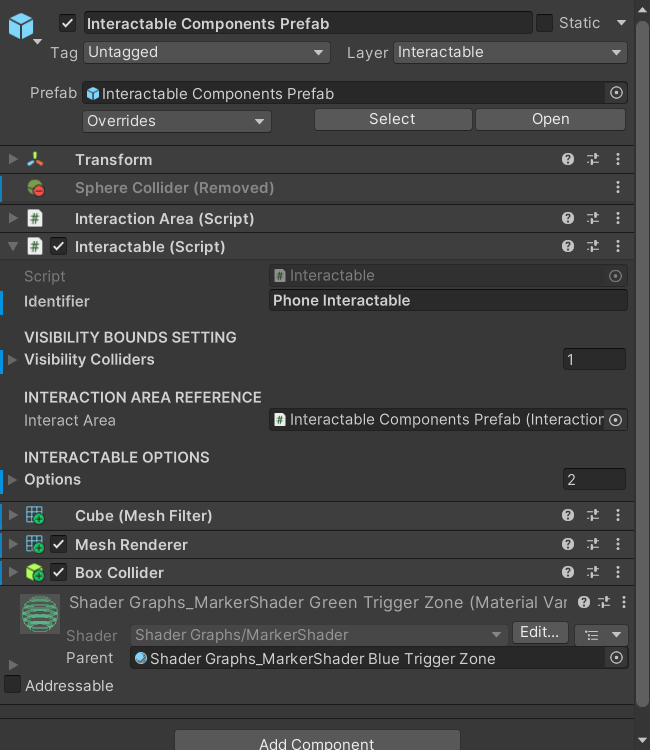
Task: Open Mesh Renderer help icon
Action: (568, 544)
